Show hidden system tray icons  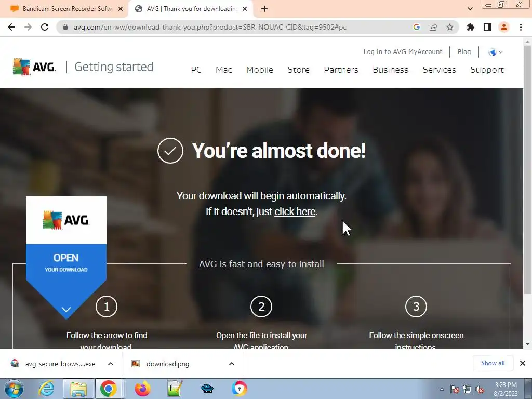click(x=442, y=389)
